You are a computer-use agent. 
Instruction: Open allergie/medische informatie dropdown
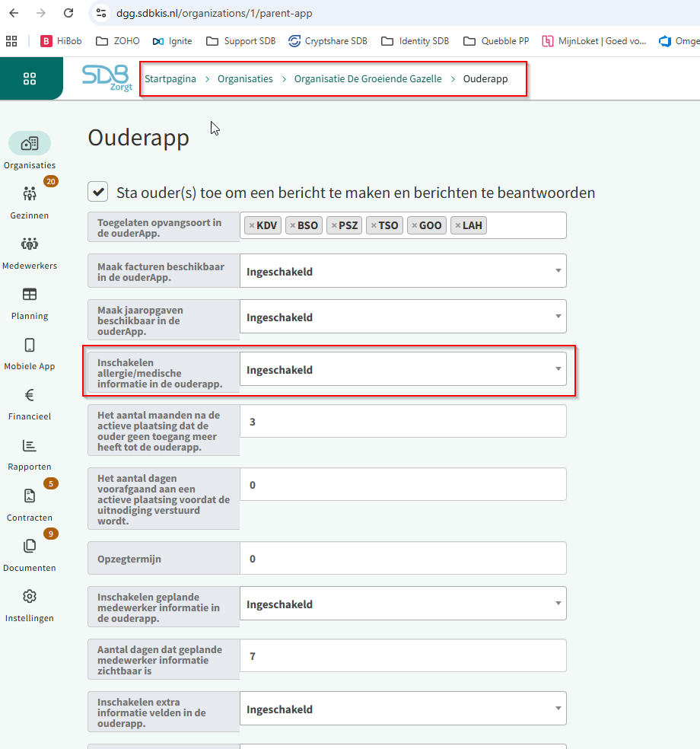coord(403,369)
